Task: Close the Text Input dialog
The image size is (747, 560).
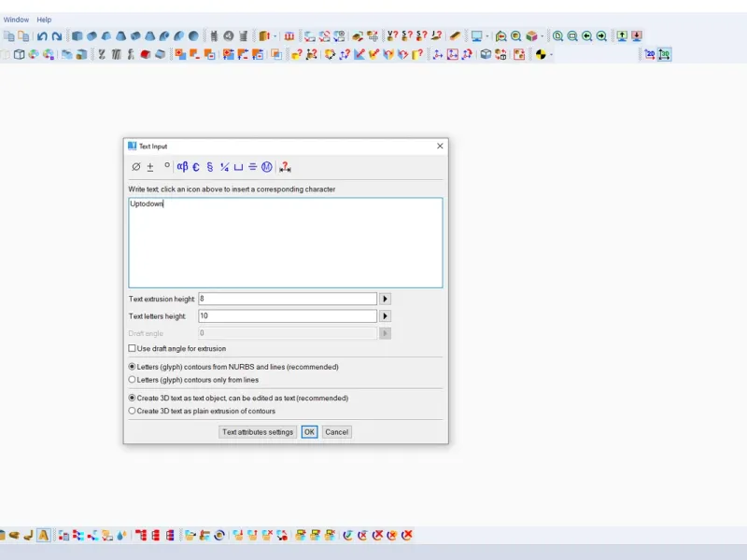Action: click(x=440, y=147)
